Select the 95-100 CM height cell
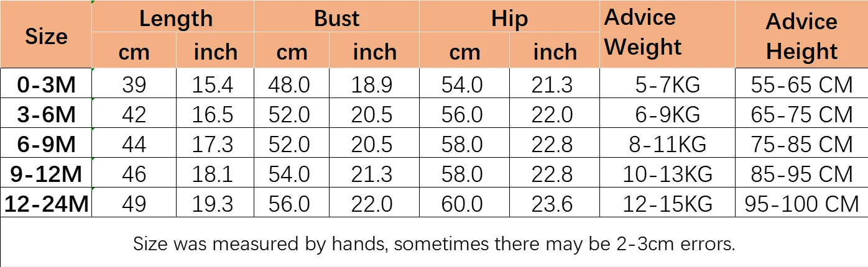The height and width of the screenshot is (267, 868). coord(801,204)
